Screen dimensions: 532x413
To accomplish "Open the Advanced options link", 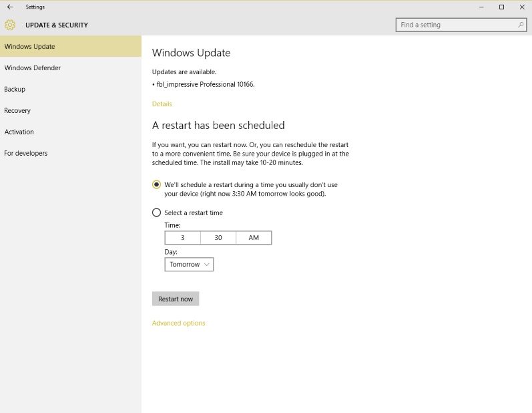I will pos(178,323).
